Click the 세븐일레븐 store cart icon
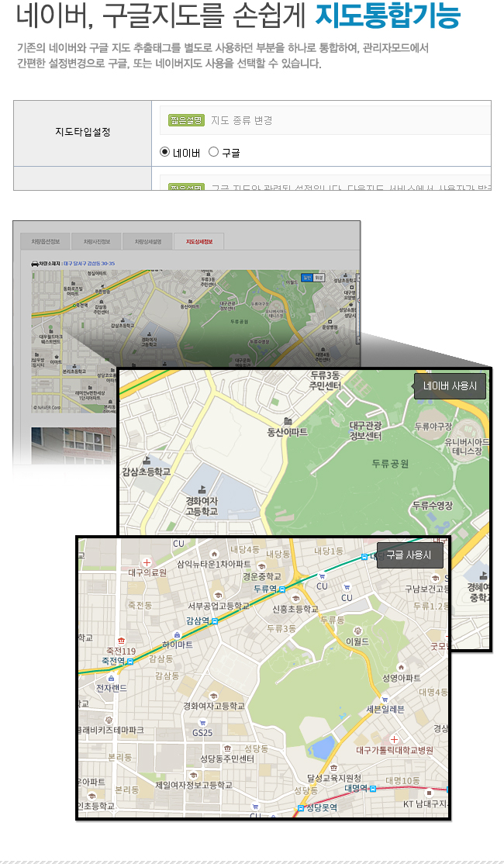This screenshot has width=504, height=864. pos(385,700)
